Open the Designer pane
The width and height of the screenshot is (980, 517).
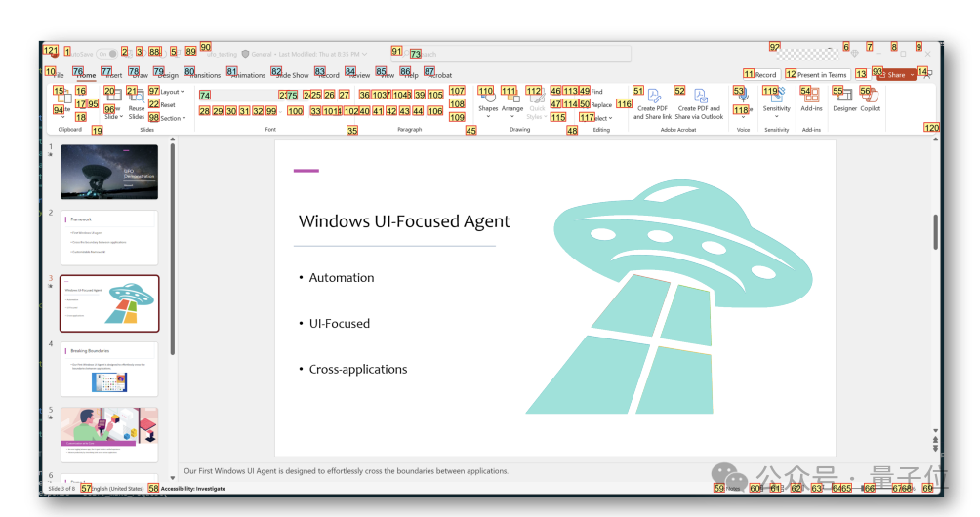[844, 100]
